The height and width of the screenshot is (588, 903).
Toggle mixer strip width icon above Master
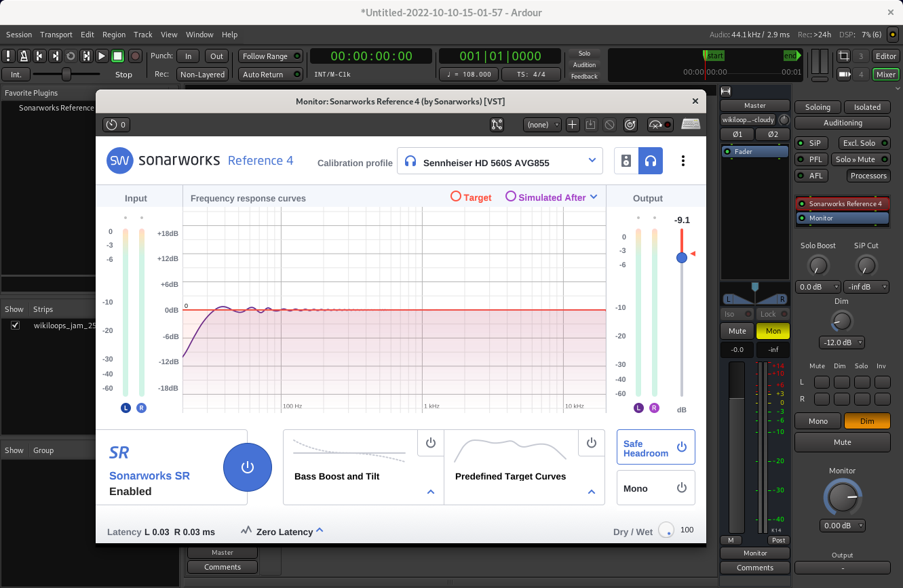726,92
